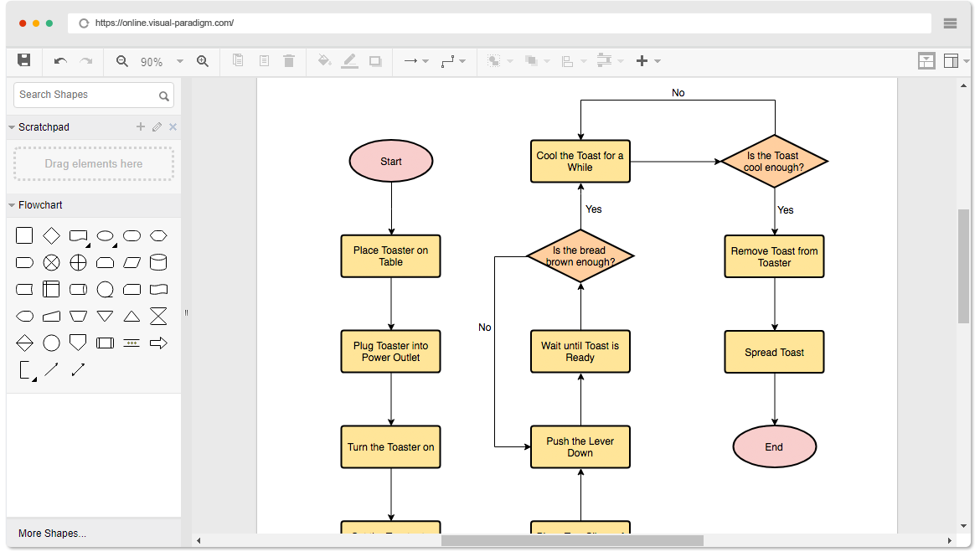Delete selection with the trash icon
Image resolution: width=980 pixels, height=557 pixels.
coord(289,60)
